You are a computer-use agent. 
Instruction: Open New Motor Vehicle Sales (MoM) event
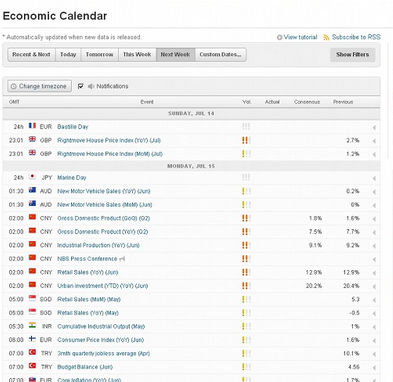pyautogui.click(x=105, y=205)
